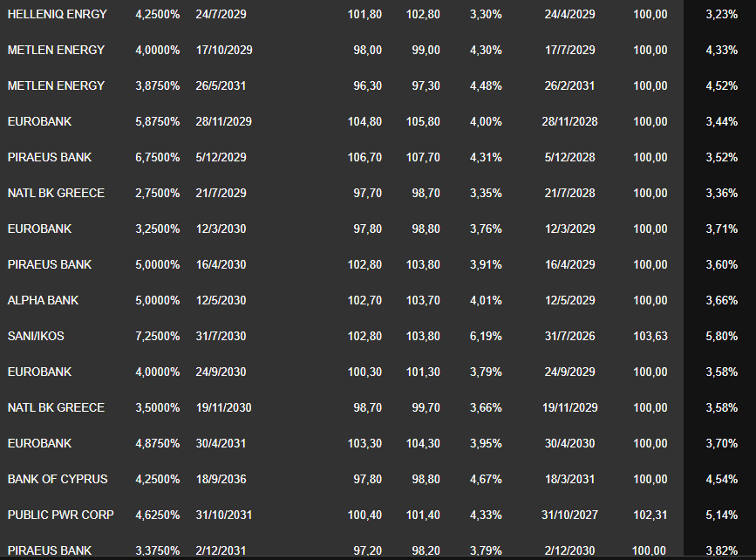This screenshot has height=560, width=756.
Task: Select bid price 98,70 in the 3,5000% row
Action: (367, 407)
